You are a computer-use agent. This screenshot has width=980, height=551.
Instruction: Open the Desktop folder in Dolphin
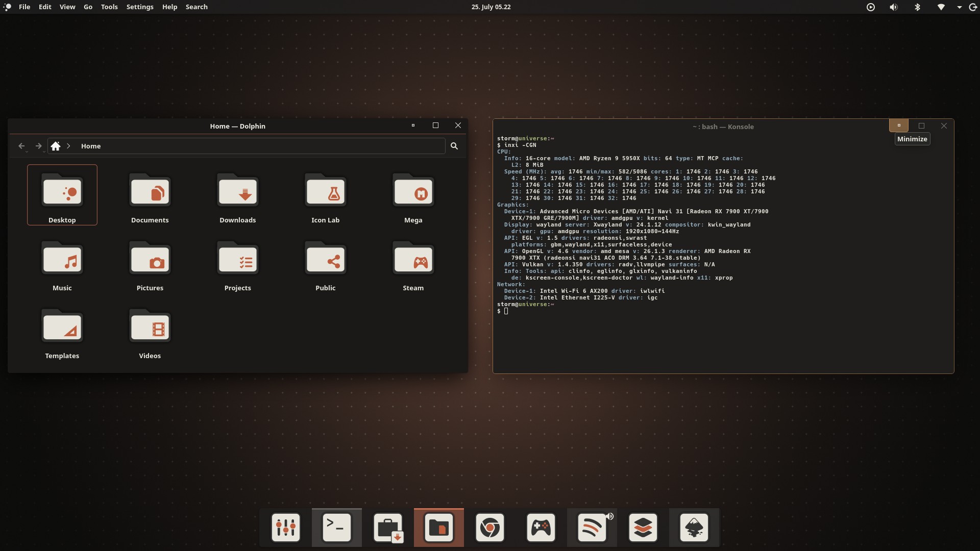coord(62,194)
